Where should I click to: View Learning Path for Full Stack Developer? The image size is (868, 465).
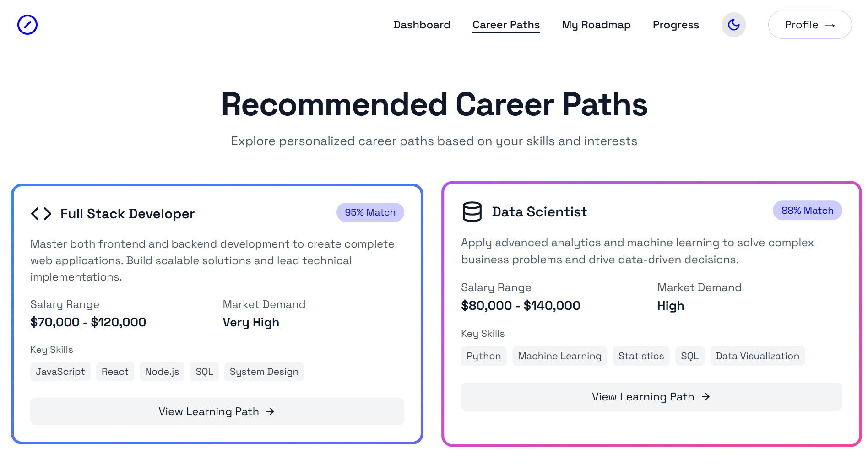[x=217, y=411]
